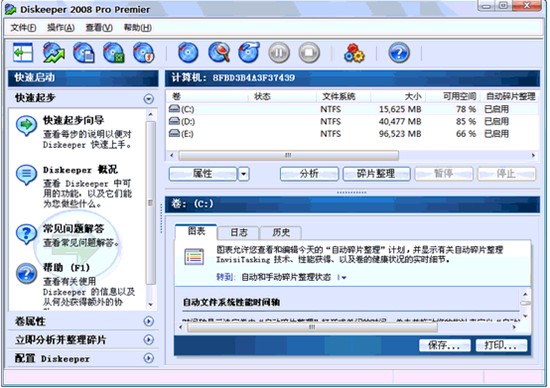Toggle the Quick Launch pane toolbar icon
550x388 pixels.
click(23, 53)
